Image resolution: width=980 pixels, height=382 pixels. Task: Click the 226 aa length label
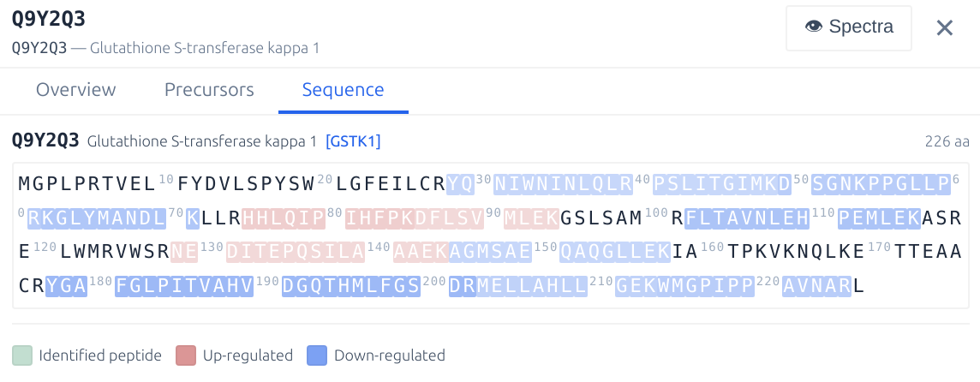(x=946, y=140)
